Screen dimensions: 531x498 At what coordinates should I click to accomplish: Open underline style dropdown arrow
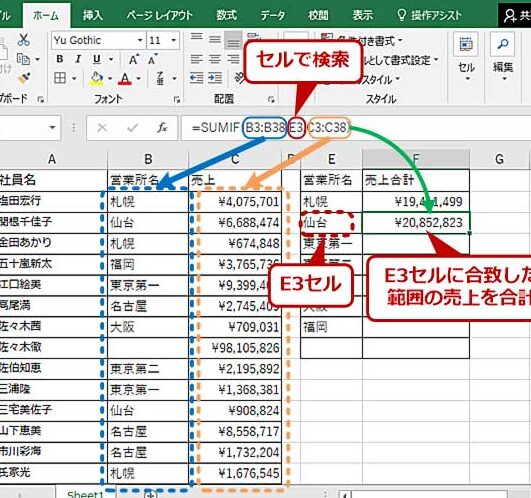pos(111,60)
